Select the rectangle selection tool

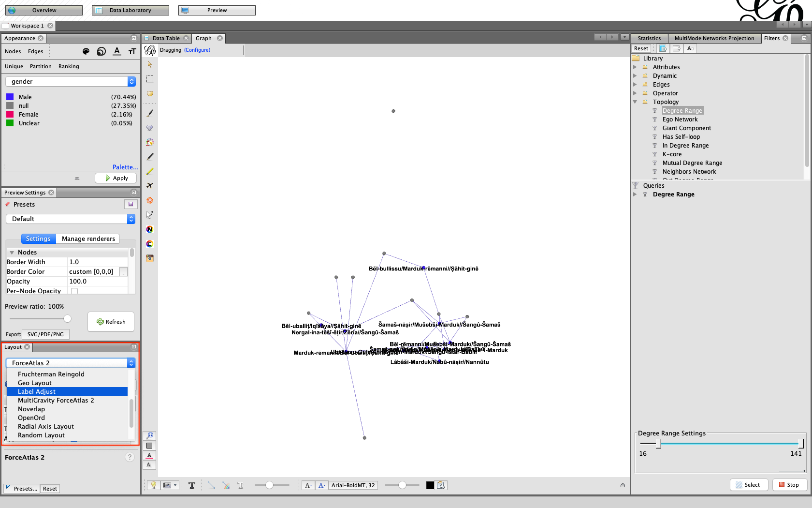click(150, 79)
